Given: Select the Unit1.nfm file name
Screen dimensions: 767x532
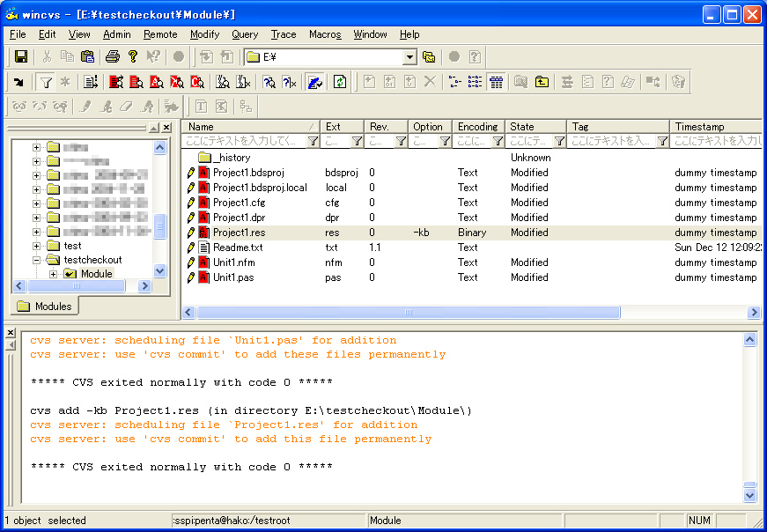Looking at the screenshot, I should (x=234, y=262).
